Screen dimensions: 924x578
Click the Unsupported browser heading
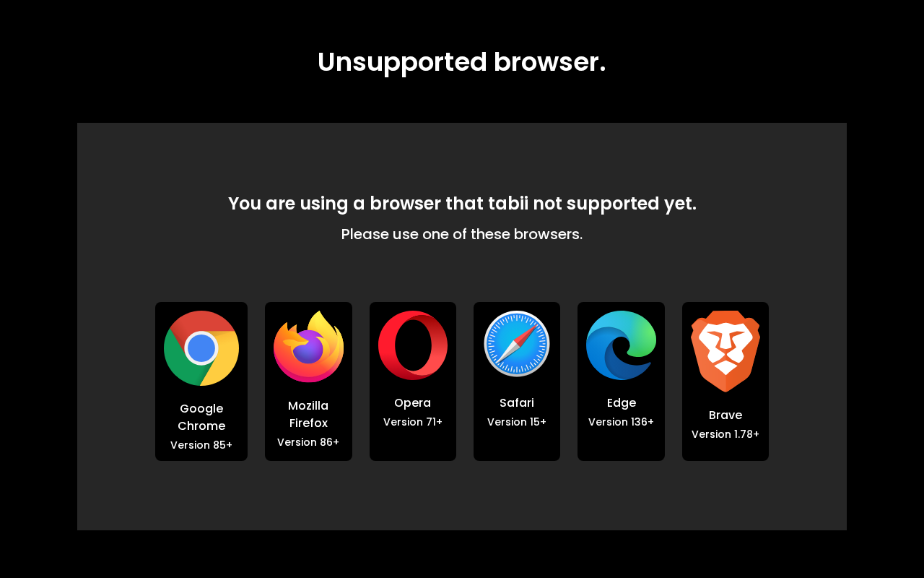point(462,63)
